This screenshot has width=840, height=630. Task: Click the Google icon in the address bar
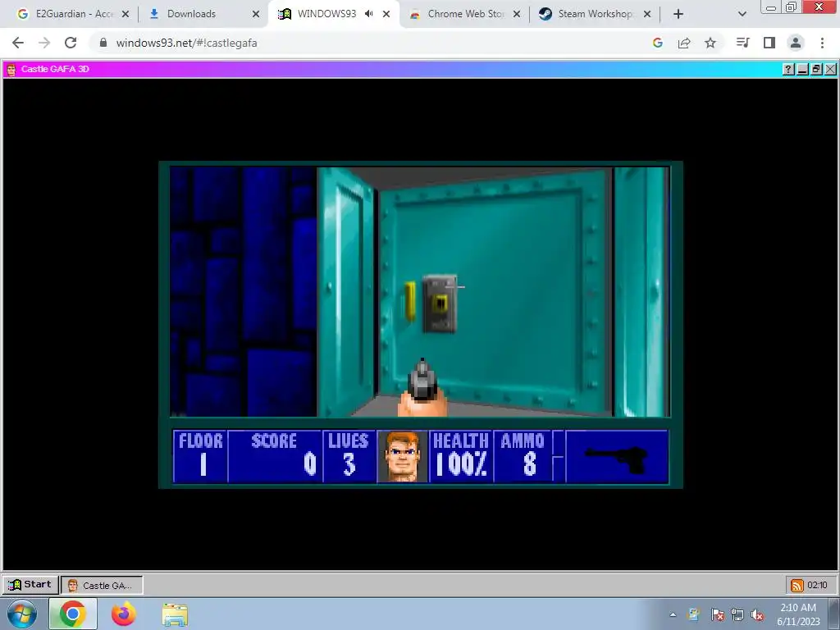coord(658,43)
